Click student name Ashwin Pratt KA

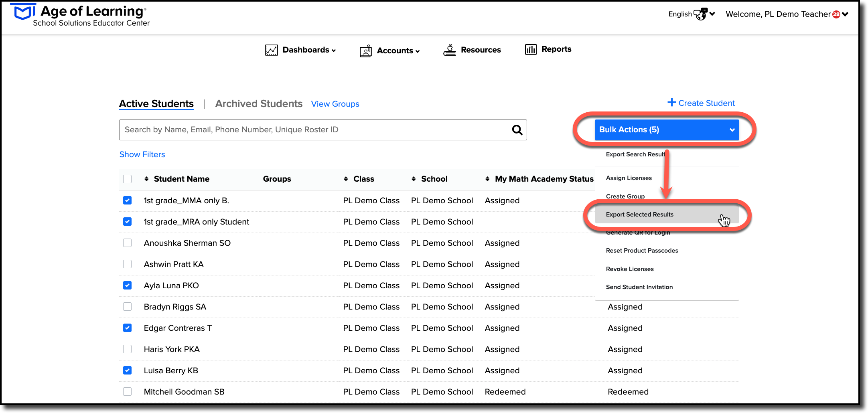(174, 264)
